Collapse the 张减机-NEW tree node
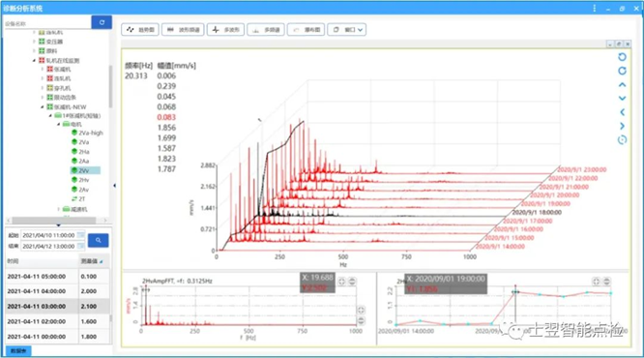 (x=43, y=106)
